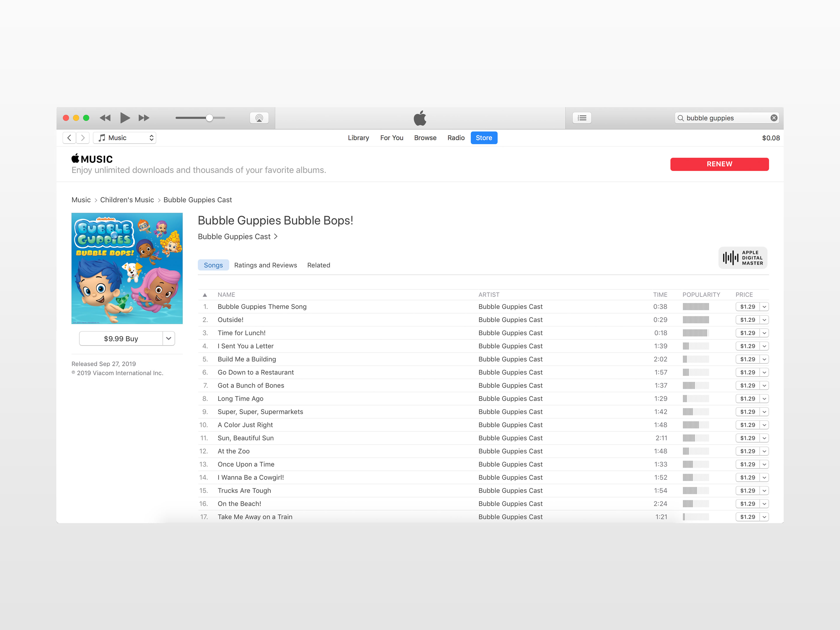Image resolution: width=840 pixels, height=630 pixels.
Task: Show the Up Next list icon
Action: pyautogui.click(x=582, y=118)
